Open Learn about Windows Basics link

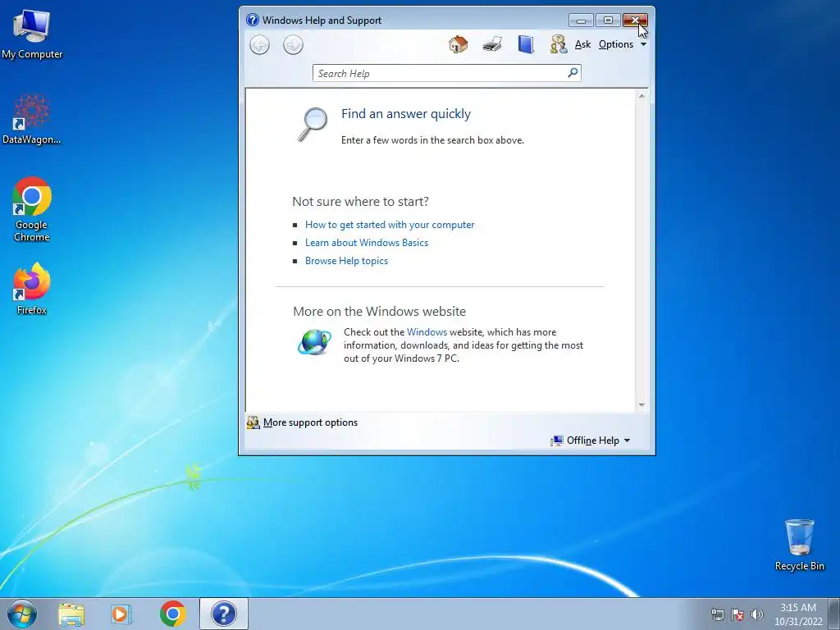coord(367,243)
